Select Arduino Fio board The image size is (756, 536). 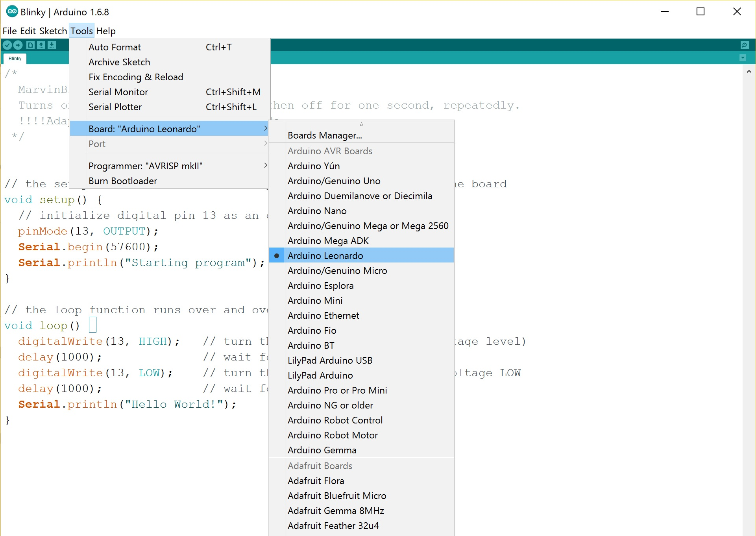click(x=361, y=331)
